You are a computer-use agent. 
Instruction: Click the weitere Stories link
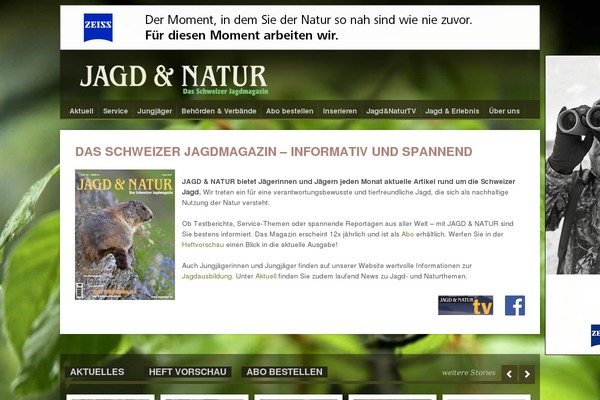pyautogui.click(x=468, y=372)
